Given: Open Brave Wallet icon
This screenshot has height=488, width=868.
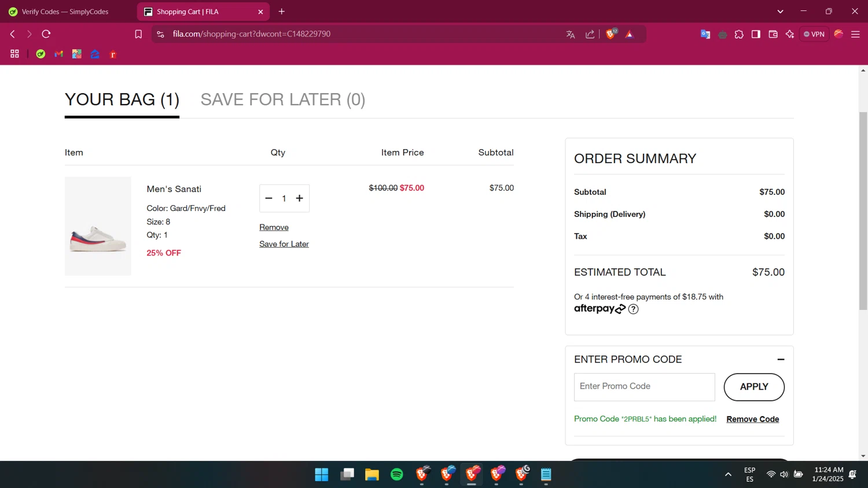Looking at the screenshot, I should pyautogui.click(x=773, y=34).
